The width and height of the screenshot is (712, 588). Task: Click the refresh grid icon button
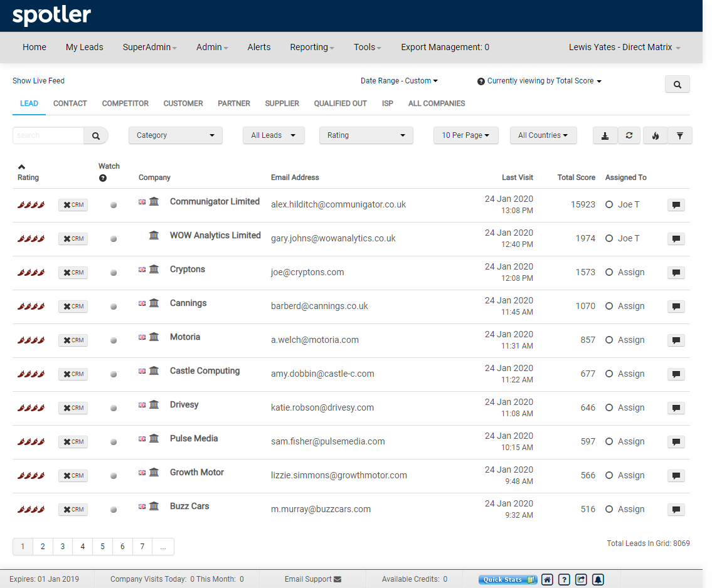629,135
